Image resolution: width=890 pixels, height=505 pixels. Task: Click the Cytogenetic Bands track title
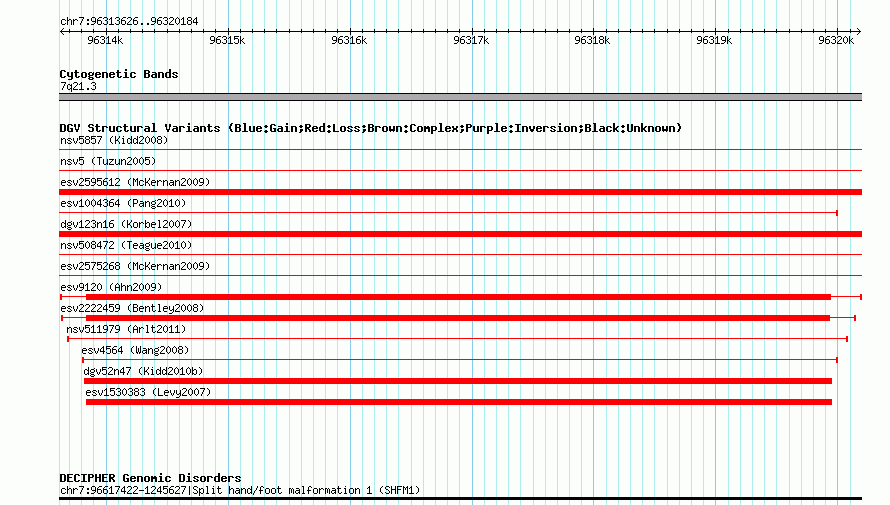pyautogui.click(x=119, y=74)
